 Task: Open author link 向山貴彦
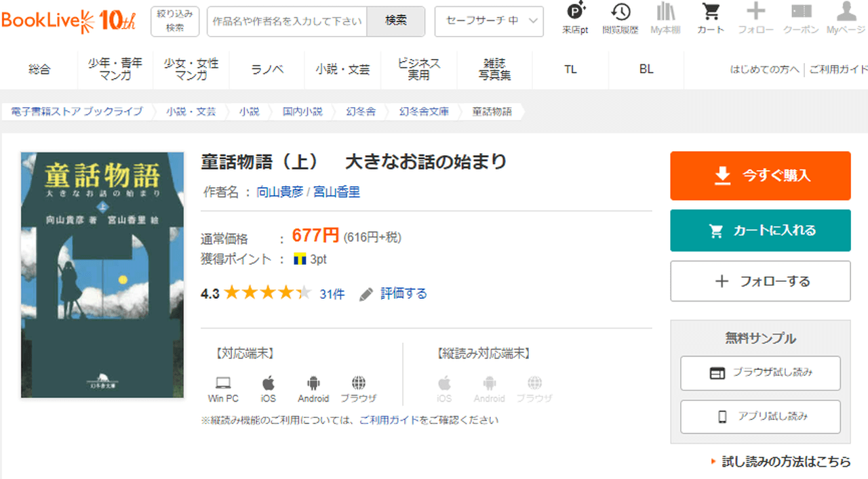(280, 192)
